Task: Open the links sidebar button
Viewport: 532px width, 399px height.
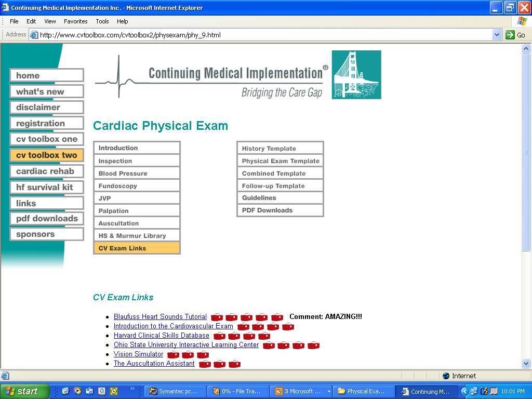Action: (46, 203)
